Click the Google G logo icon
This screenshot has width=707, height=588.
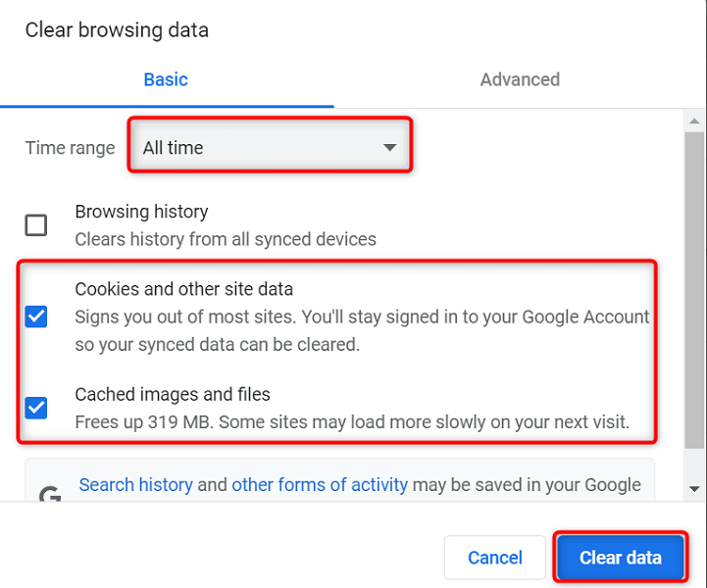(49, 493)
